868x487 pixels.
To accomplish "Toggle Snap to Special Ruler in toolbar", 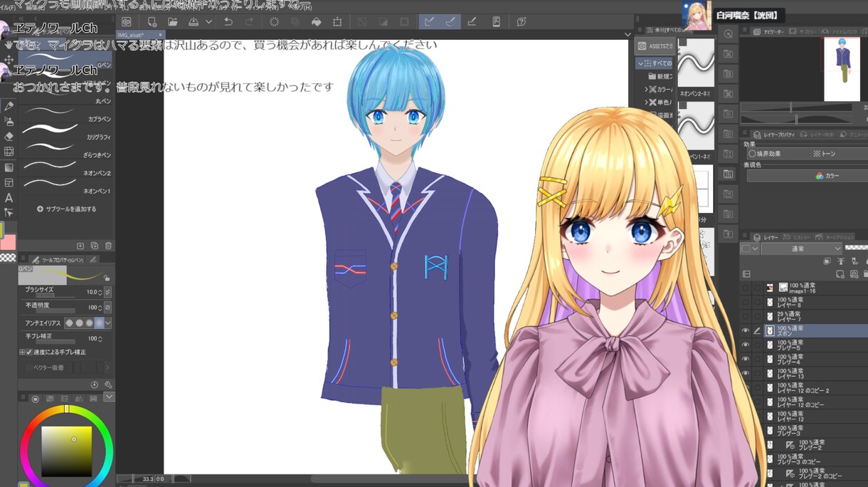I will [450, 21].
